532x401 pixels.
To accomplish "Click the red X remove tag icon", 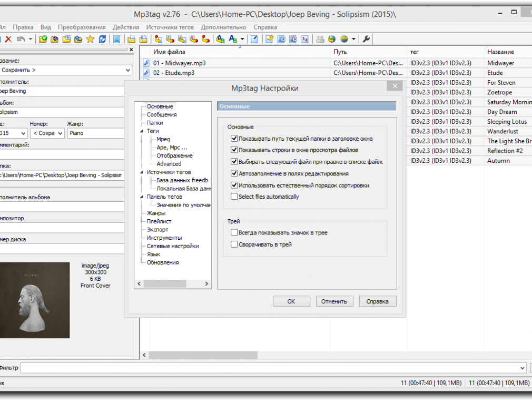I will click(8, 39).
